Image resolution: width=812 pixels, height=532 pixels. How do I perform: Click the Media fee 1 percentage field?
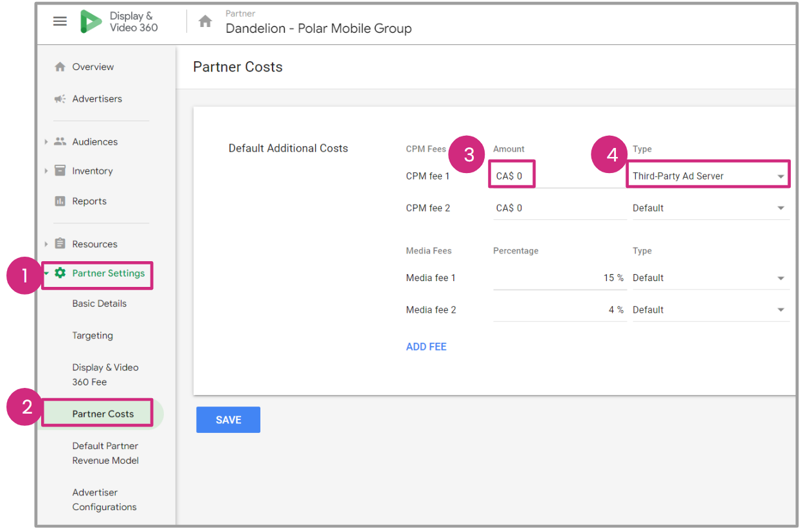559,278
